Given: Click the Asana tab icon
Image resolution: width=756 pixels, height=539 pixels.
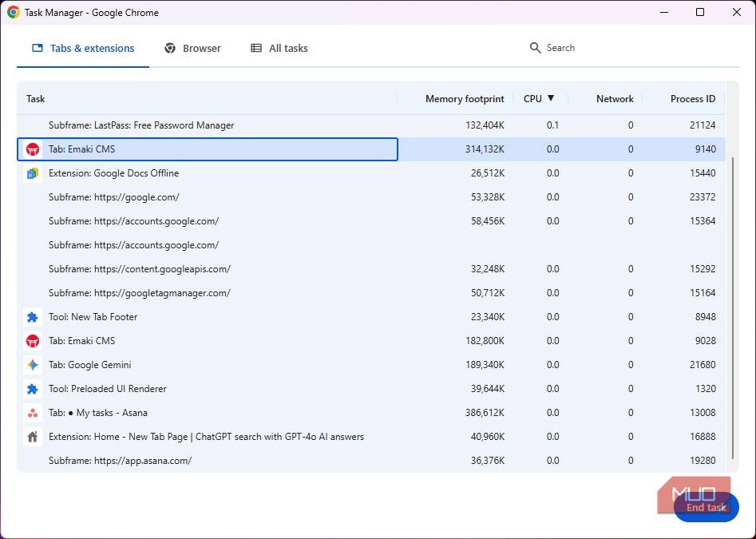Looking at the screenshot, I should click(x=32, y=413).
